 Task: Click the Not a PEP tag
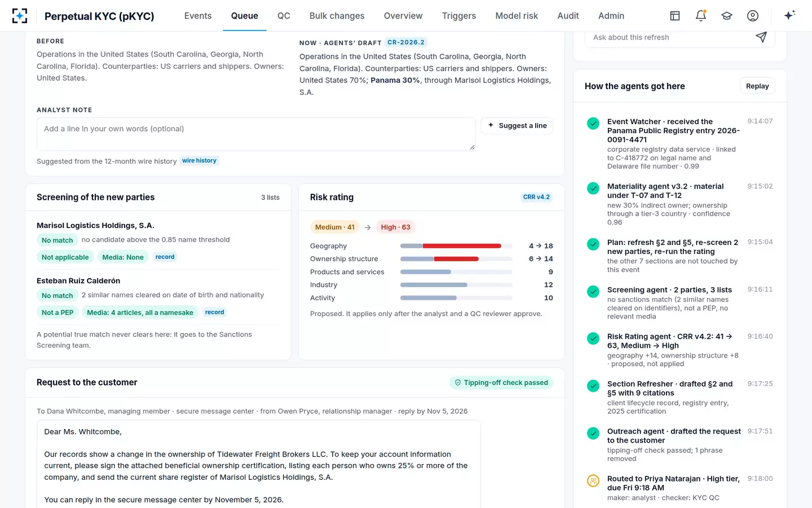pos(58,313)
